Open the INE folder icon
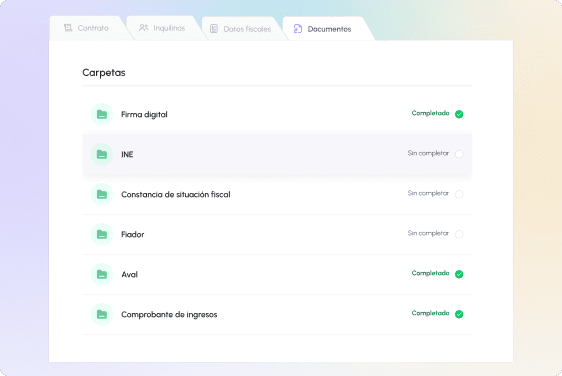This screenshot has height=376, width=562. (x=102, y=154)
